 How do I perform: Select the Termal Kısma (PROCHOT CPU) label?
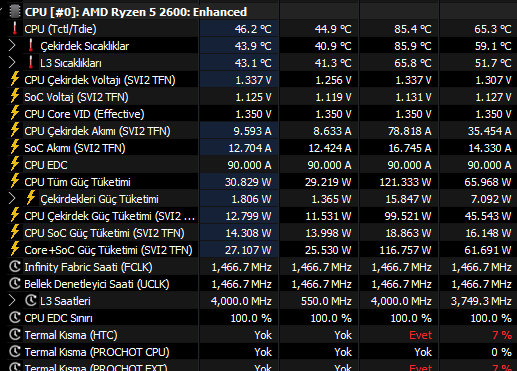pyautogui.click(x=97, y=352)
